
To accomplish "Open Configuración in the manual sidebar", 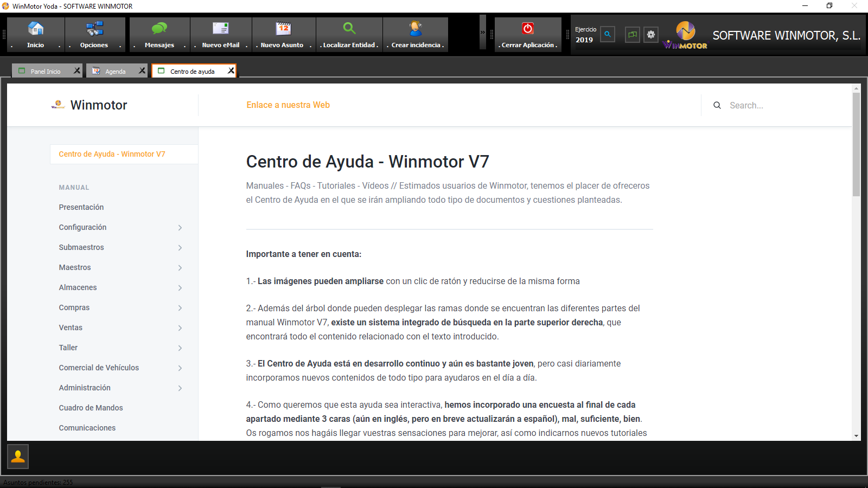I will pos(82,227).
